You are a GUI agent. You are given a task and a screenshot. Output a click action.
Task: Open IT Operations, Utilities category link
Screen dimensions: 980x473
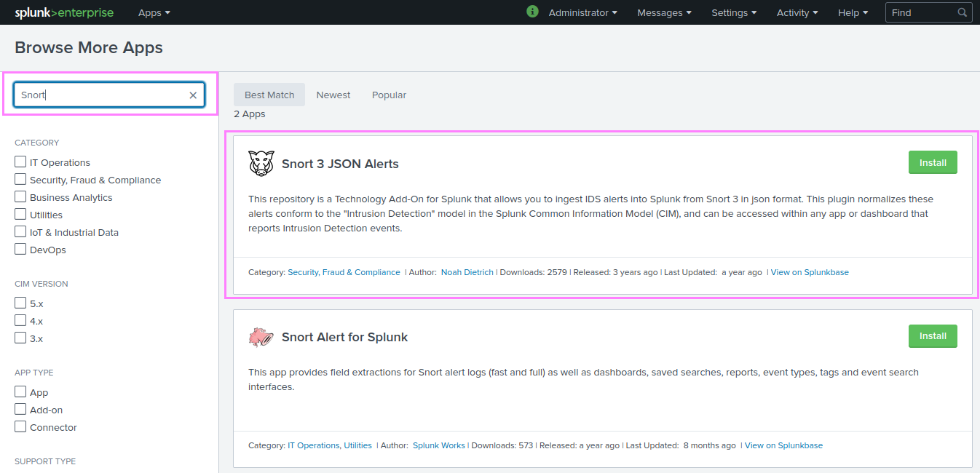click(330, 445)
